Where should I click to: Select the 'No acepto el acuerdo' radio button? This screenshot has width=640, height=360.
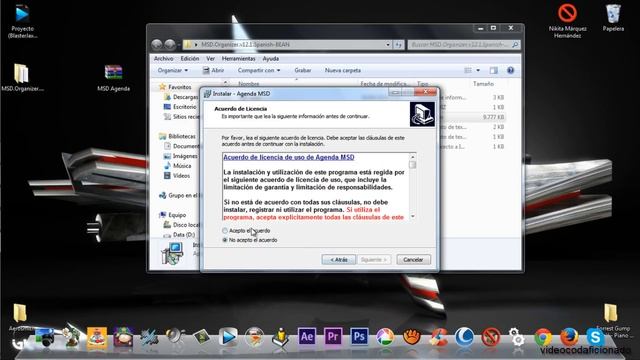(224, 240)
